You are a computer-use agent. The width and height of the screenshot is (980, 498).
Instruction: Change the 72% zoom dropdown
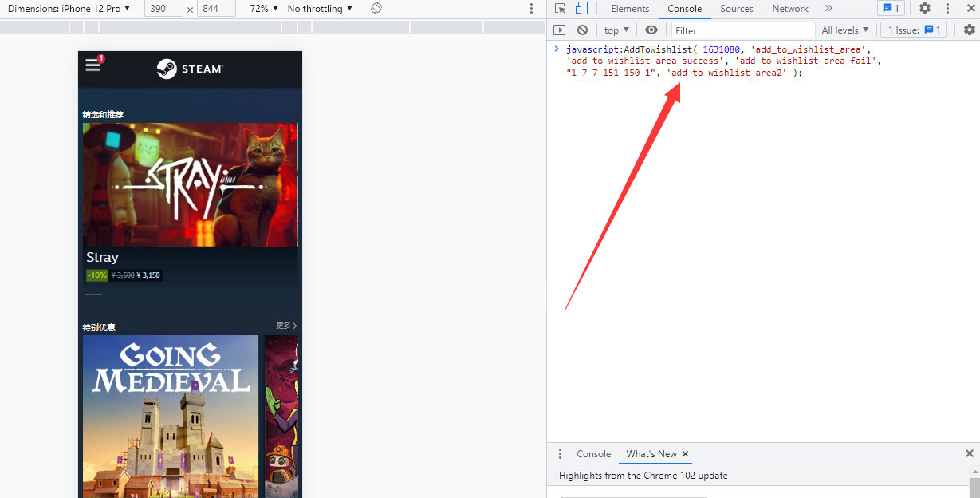(264, 8)
